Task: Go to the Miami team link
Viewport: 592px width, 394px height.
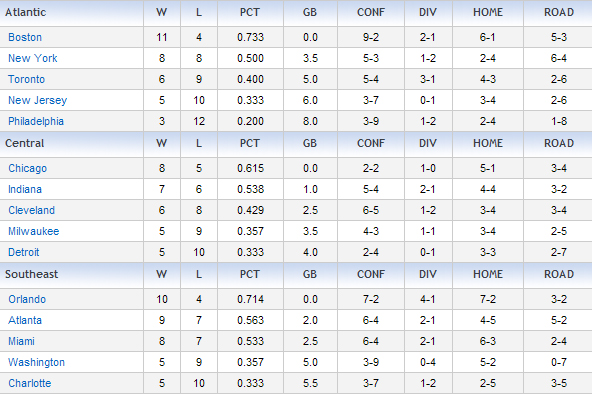Action: (22, 341)
